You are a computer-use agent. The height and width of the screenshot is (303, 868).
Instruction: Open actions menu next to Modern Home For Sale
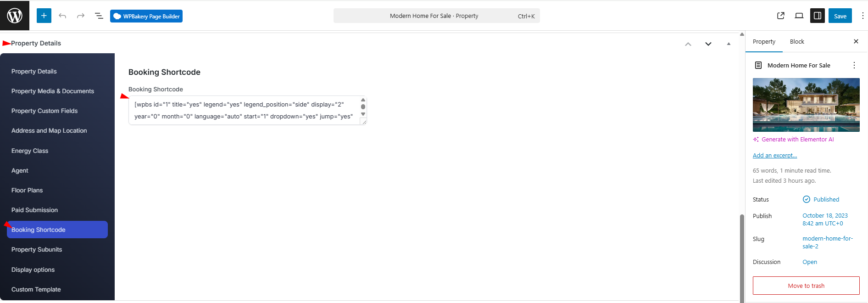[854, 65]
